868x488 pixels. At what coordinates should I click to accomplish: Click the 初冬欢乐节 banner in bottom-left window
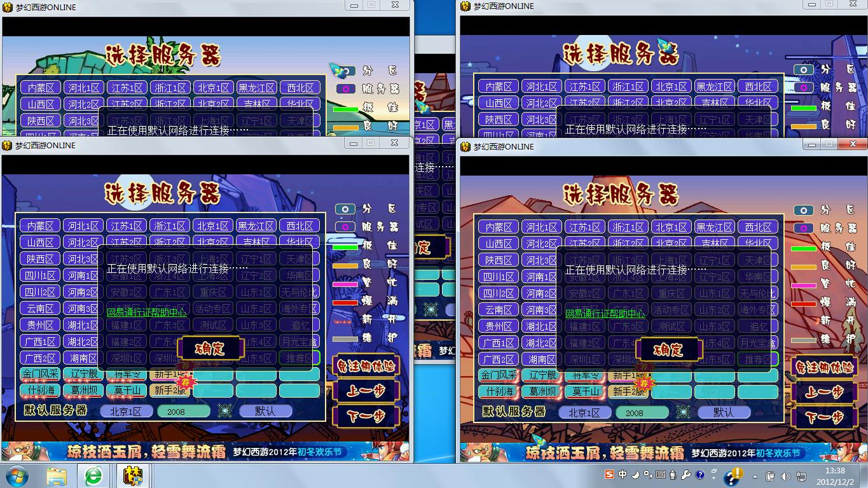coord(205,452)
